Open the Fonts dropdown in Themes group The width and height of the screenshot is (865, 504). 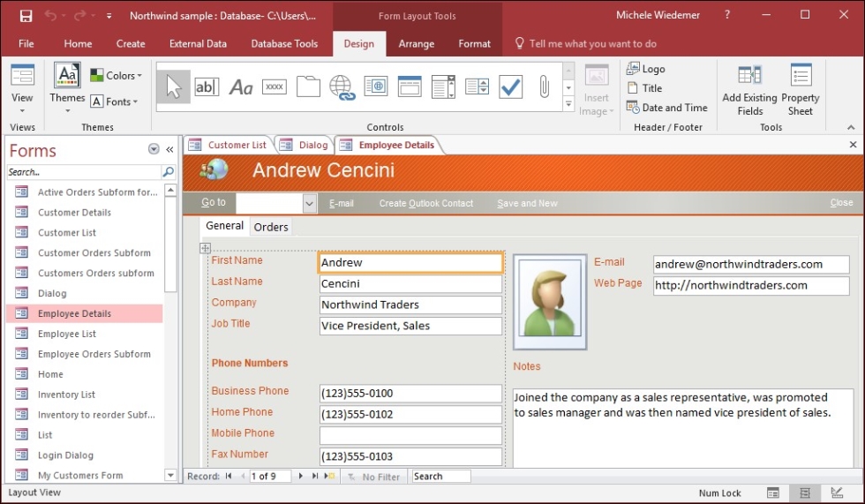click(x=114, y=102)
